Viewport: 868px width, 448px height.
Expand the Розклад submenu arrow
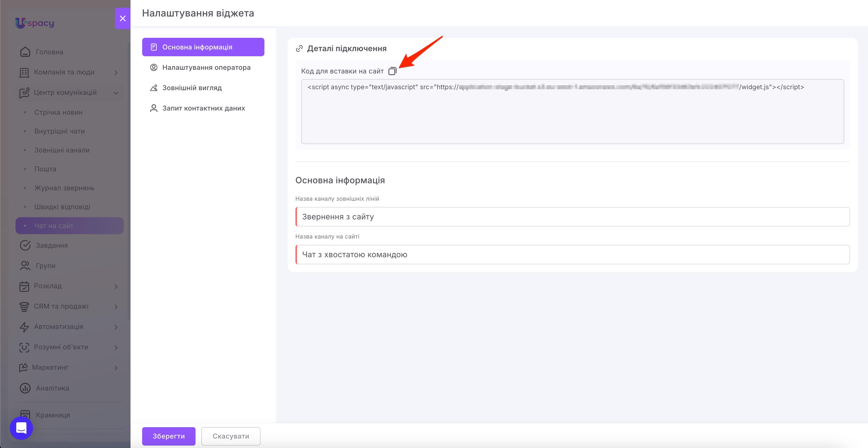point(116,286)
